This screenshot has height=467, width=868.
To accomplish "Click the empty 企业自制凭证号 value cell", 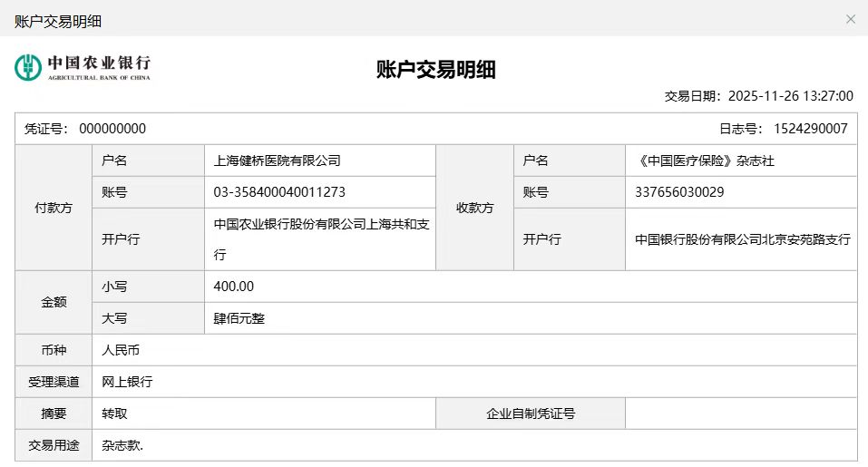I will (x=740, y=413).
